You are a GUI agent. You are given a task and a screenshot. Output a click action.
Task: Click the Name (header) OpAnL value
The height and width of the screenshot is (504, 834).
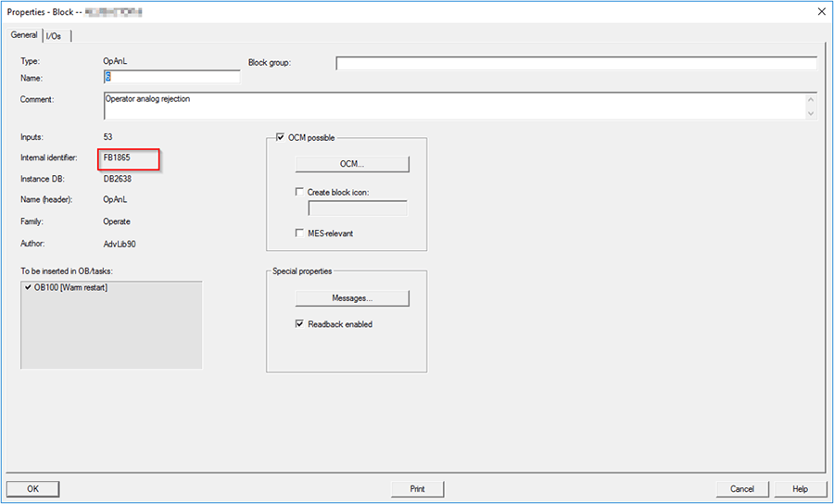click(115, 200)
